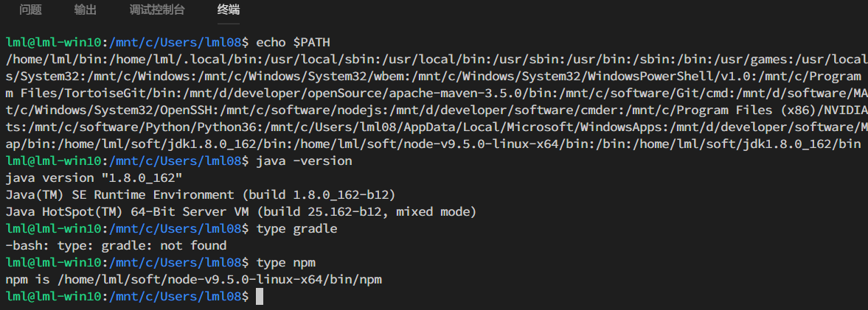Click the Java(TM) SE Runtime Environment line

point(200,195)
